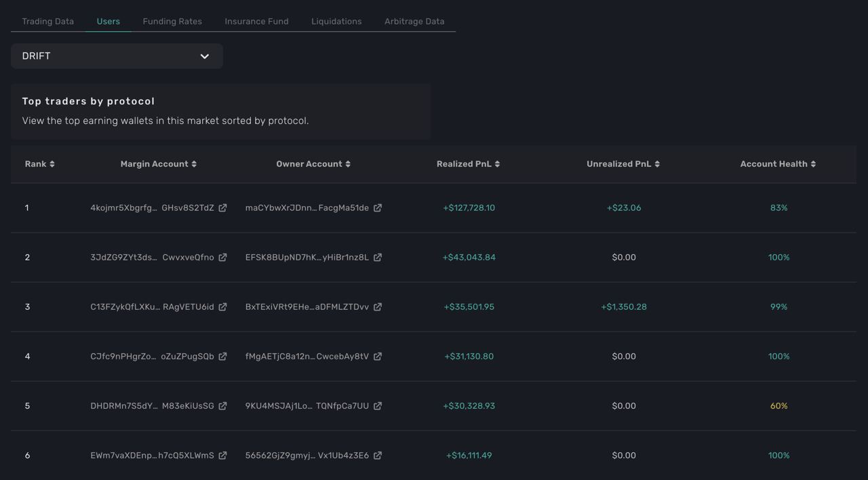Sort by Unrealized PnL column arrows
This screenshot has width=868, height=480.
(657, 164)
